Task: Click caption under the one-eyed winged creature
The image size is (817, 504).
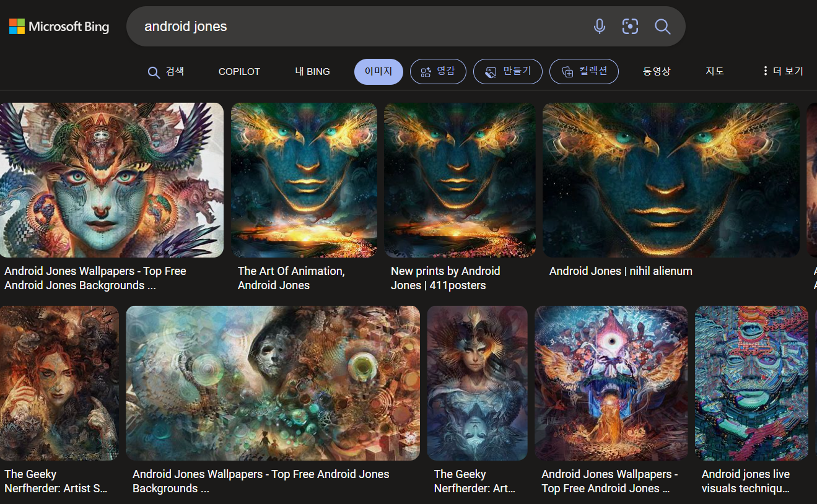Action: click(x=609, y=481)
